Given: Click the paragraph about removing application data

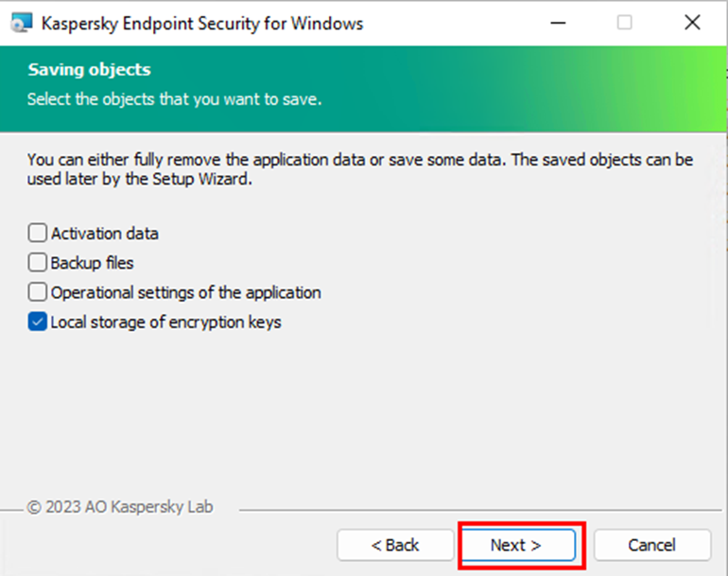Looking at the screenshot, I should (359, 169).
